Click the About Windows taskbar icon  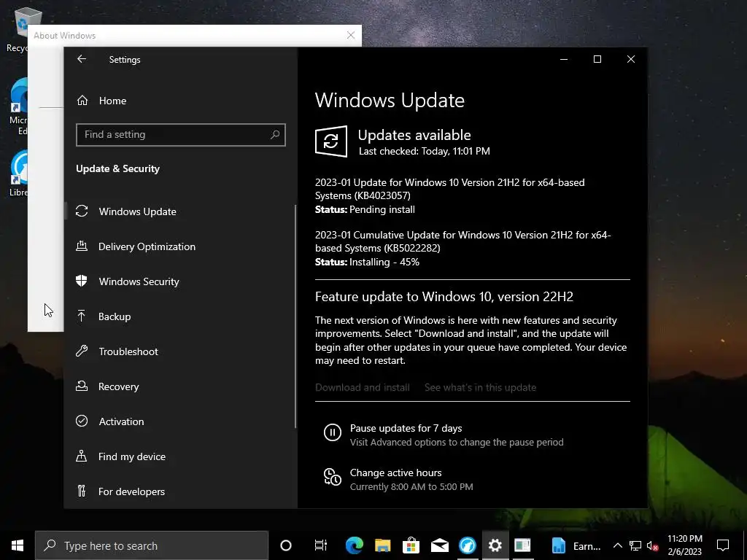pos(522,545)
